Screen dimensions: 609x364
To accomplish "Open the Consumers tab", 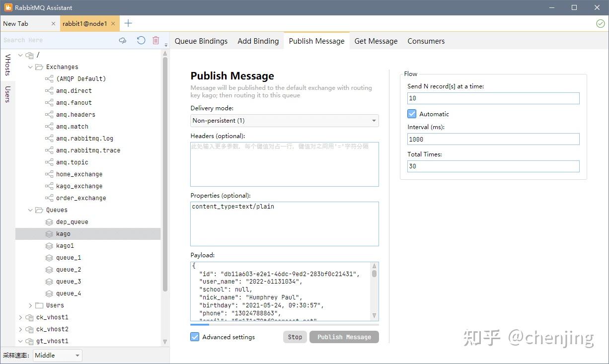I will tap(426, 41).
